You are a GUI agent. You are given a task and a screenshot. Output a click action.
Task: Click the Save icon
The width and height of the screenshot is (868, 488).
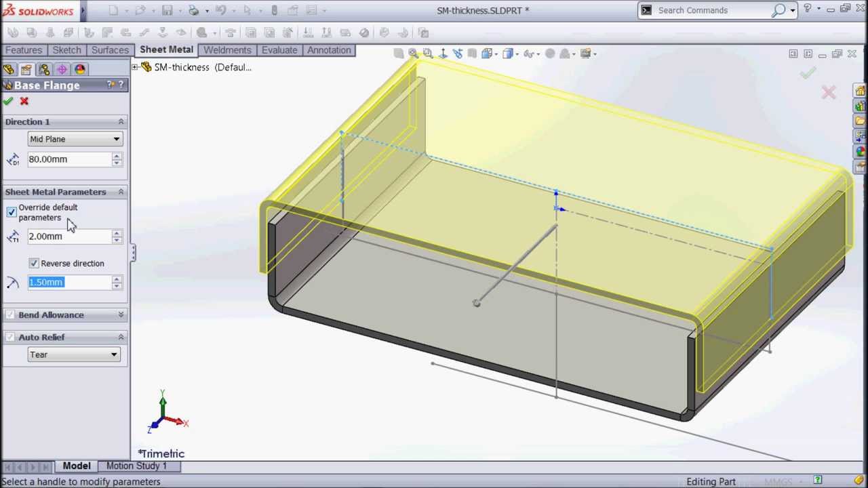167,10
